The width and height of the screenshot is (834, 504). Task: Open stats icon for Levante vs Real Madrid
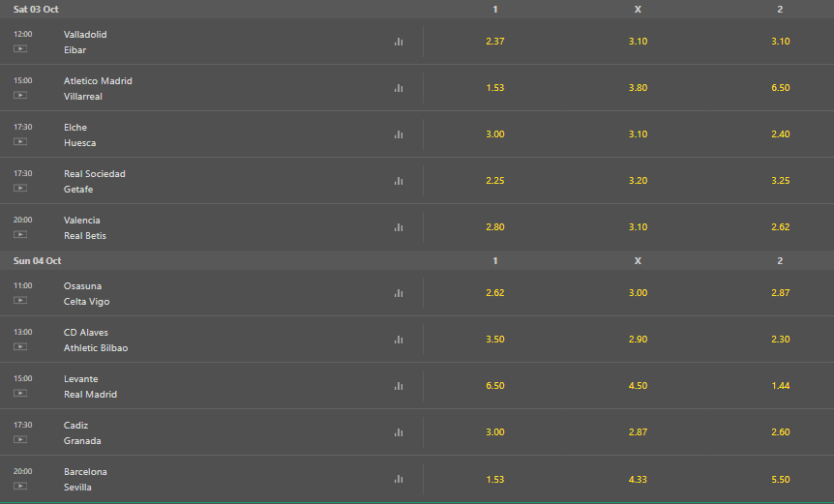(x=399, y=386)
